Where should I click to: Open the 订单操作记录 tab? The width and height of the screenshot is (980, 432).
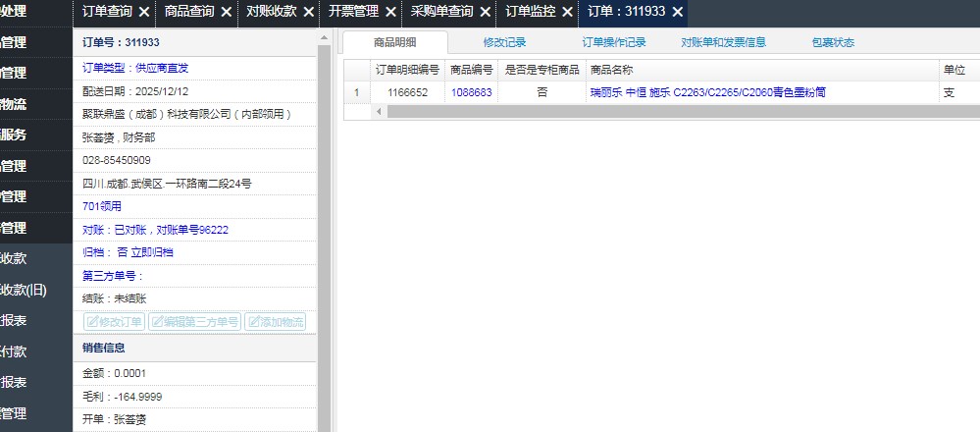tap(614, 42)
